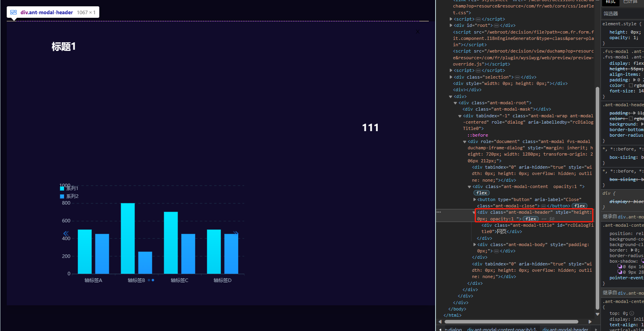
Task: Click the series 2 bar of 轴标签A
Action: (102, 254)
